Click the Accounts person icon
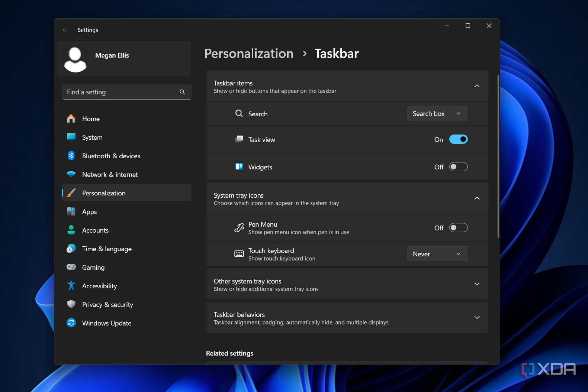 [x=71, y=230]
